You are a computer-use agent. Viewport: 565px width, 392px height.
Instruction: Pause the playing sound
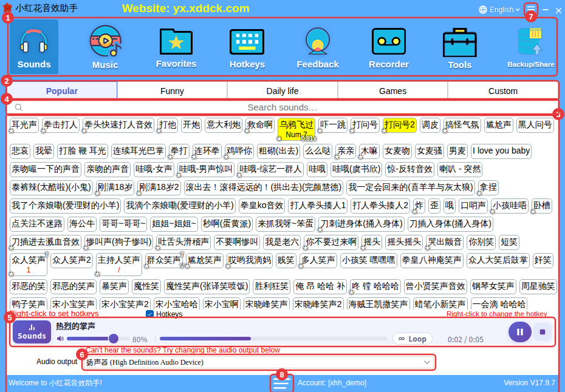[x=519, y=332]
